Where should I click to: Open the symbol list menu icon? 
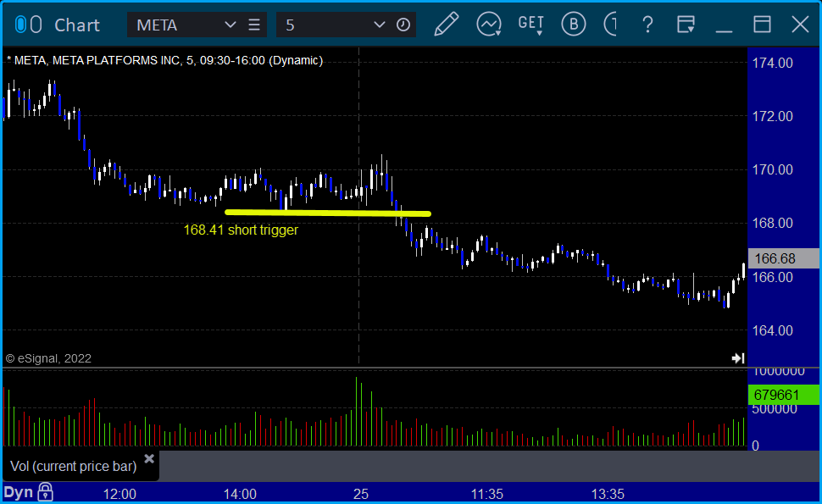[x=254, y=25]
